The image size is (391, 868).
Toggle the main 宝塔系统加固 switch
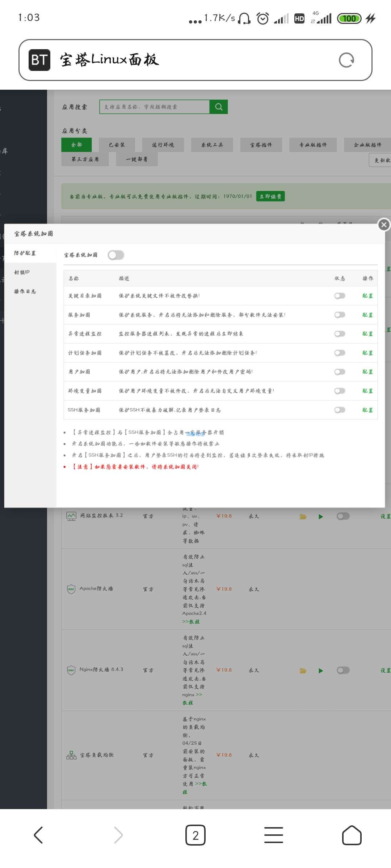[116, 255]
